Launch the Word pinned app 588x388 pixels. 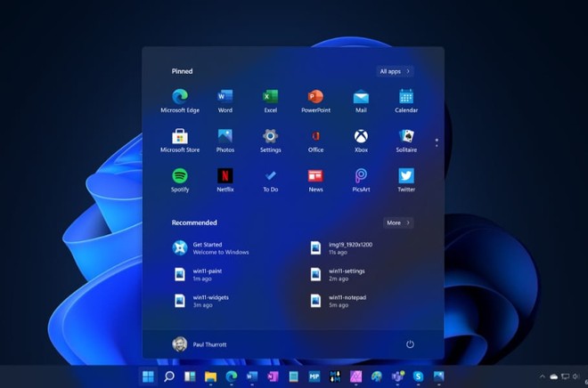pyautogui.click(x=225, y=98)
